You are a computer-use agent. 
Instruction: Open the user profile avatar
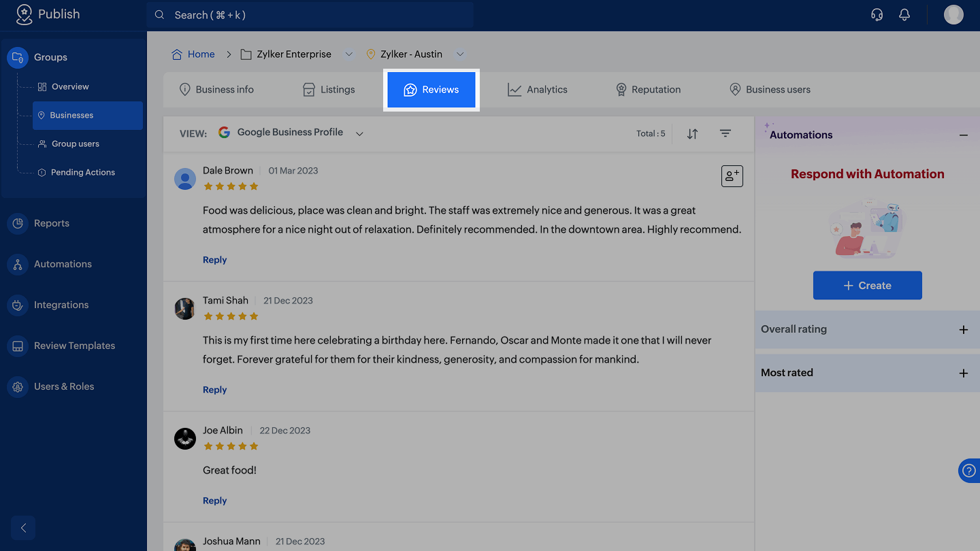pos(953,15)
